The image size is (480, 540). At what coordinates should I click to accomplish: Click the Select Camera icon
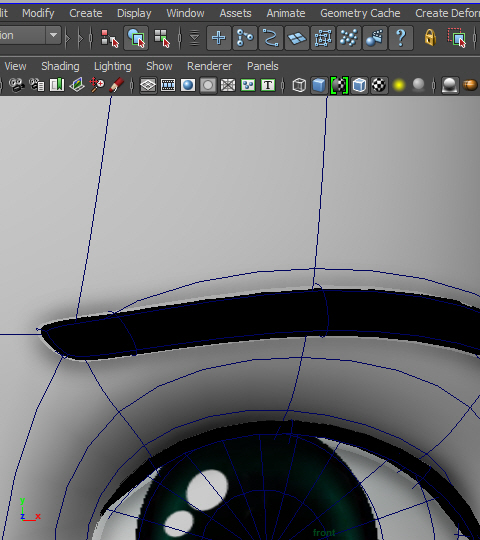[x=17, y=85]
